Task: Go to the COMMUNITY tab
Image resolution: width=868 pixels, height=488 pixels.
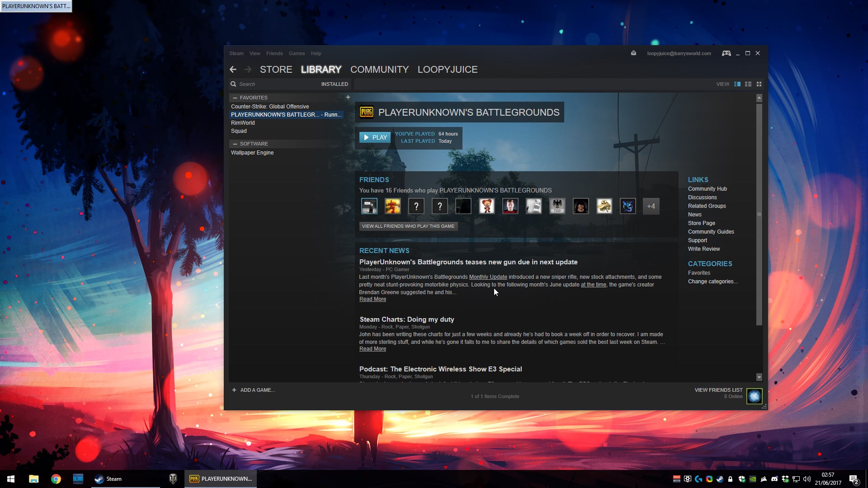Action: click(x=379, y=70)
